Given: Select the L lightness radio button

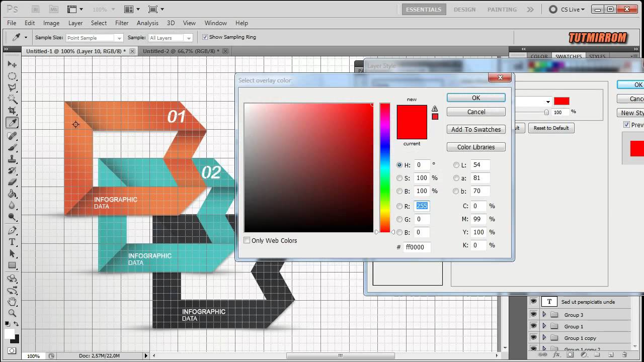Looking at the screenshot, I should coord(456,165).
